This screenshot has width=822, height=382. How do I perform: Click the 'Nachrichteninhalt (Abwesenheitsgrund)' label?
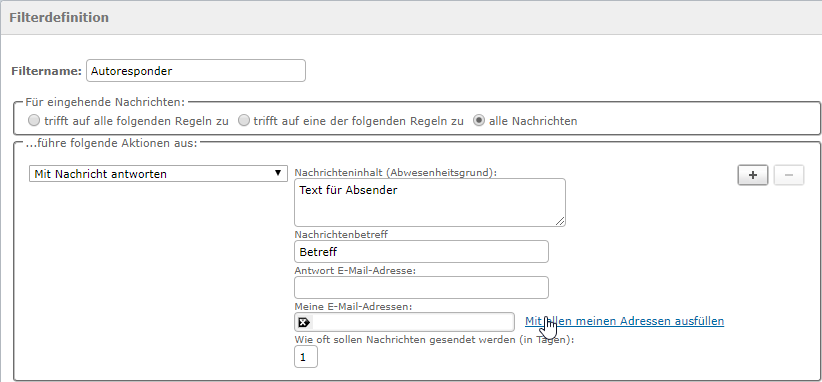[x=396, y=172]
